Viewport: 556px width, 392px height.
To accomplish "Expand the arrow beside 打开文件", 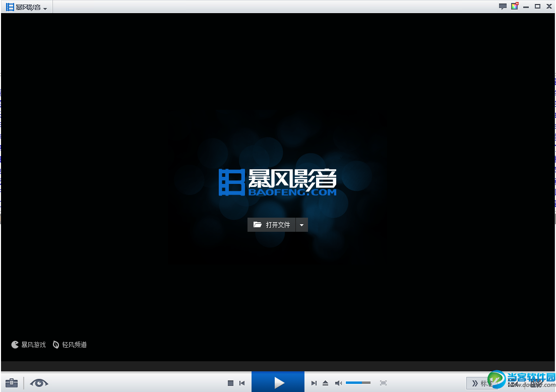I will coord(302,225).
